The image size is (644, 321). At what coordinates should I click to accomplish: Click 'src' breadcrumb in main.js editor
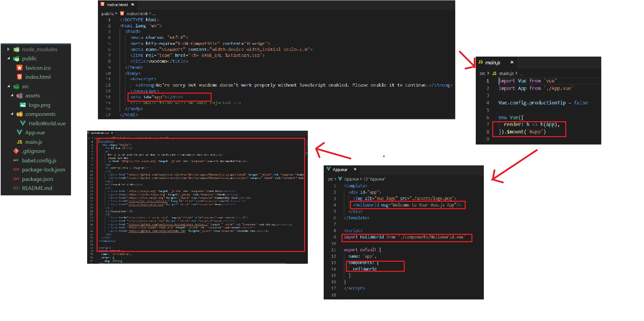[x=482, y=73]
